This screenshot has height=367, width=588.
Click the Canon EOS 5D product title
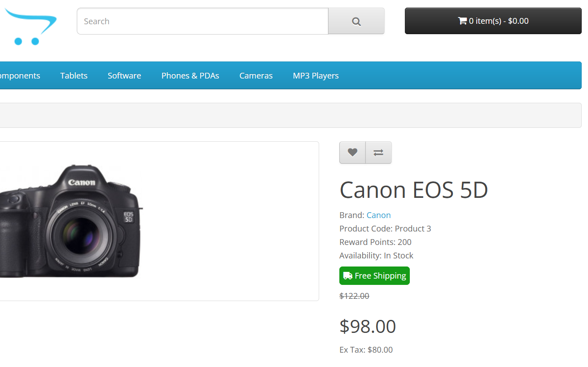(413, 189)
